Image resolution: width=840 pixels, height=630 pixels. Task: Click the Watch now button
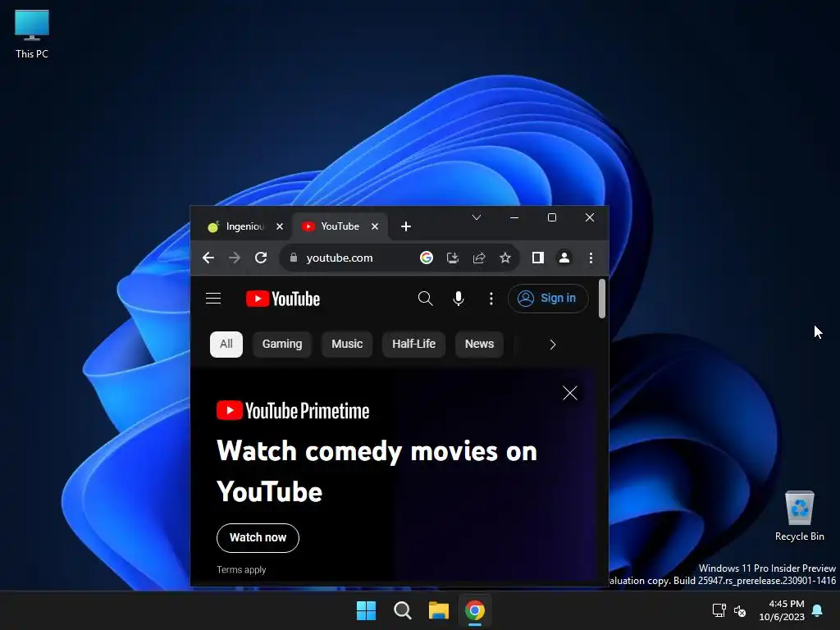[258, 537]
